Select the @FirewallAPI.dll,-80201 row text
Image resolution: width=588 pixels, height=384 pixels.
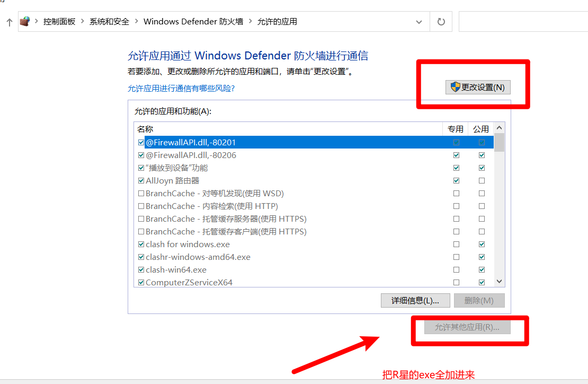click(191, 142)
